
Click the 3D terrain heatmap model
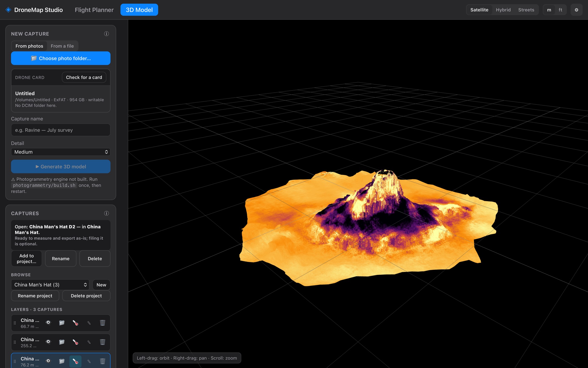click(369, 227)
